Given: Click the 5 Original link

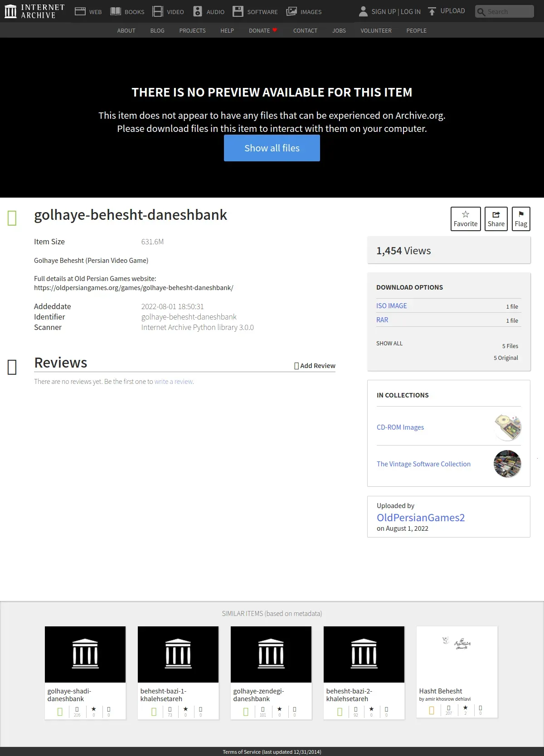Looking at the screenshot, I should 506,358.
